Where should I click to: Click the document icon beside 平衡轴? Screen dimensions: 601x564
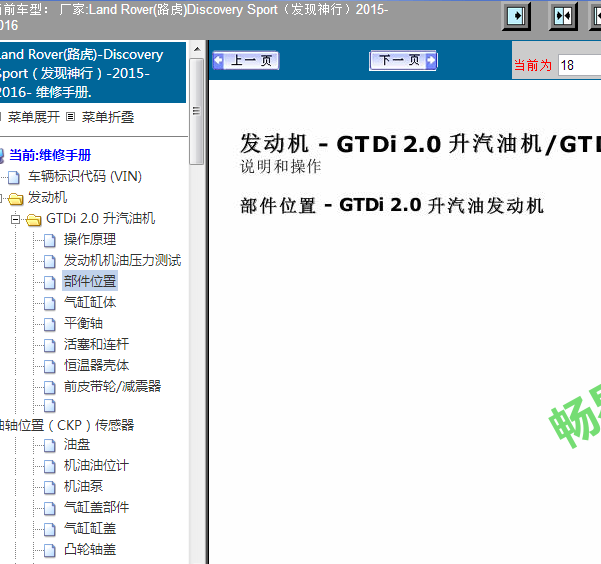pyautogui.click(x=50, y=324)
